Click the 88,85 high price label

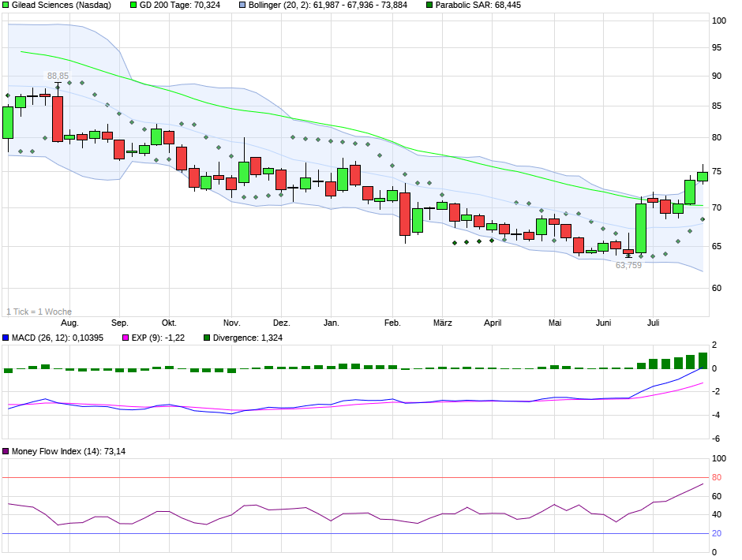click(x=56, y=77)
